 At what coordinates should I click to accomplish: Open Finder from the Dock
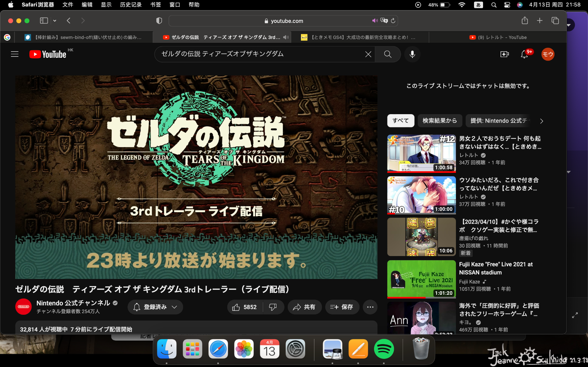tap(167, 349)
